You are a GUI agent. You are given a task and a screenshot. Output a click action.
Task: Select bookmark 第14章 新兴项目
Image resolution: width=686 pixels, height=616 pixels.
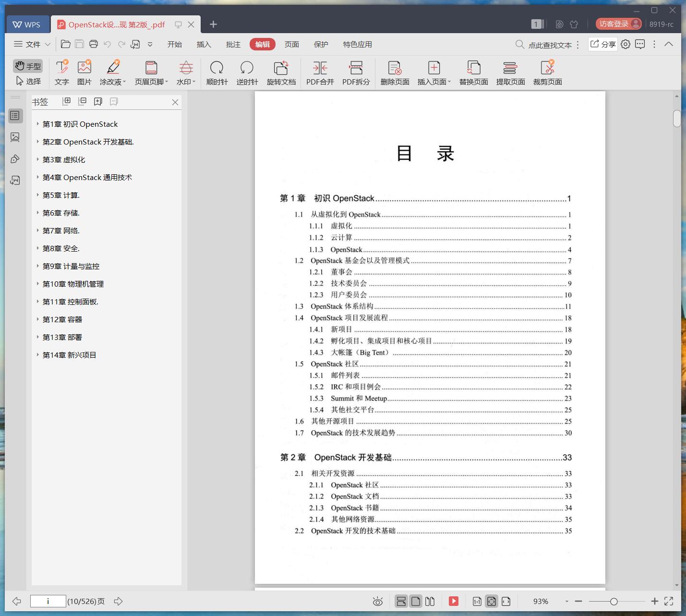pos(70,355)
